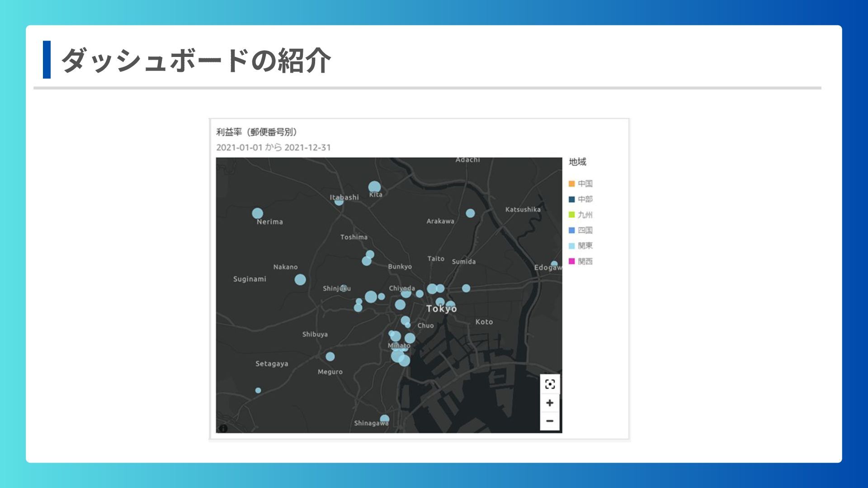The height and width of the screenshot is (488, 868).
Task: Click the data bubble above Kita label
Action: click(x=374, y=187)
